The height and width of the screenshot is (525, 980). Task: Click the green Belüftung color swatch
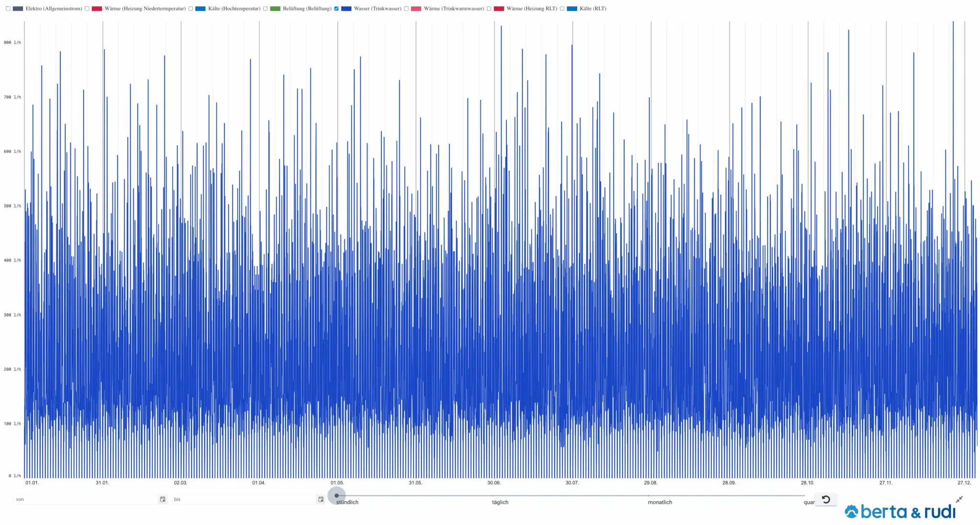275,9
